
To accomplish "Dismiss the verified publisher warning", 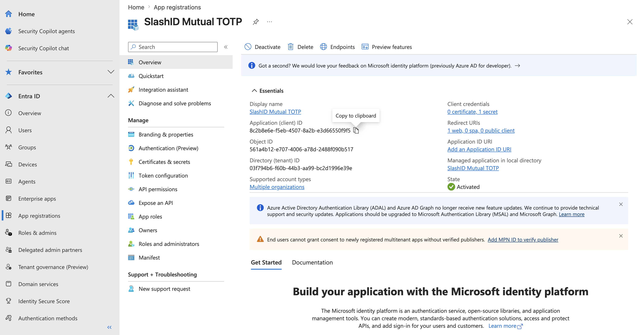I will (x=621, y=236).
